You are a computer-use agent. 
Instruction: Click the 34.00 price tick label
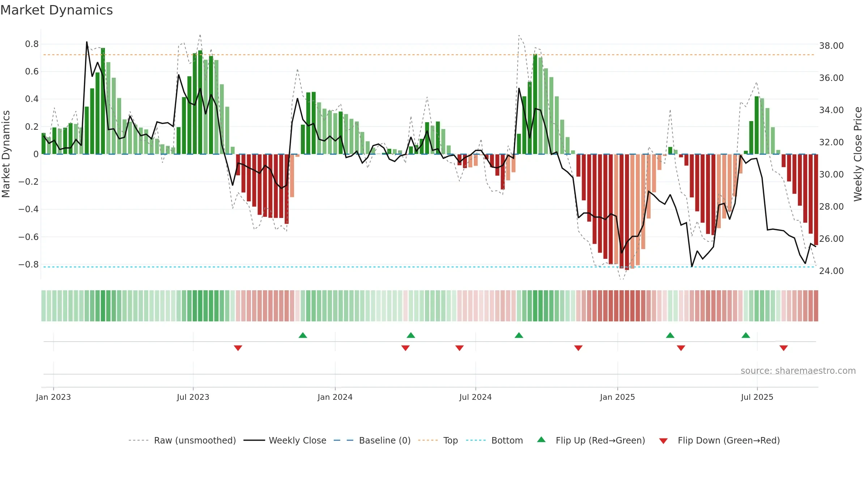(x=831, y=110)
